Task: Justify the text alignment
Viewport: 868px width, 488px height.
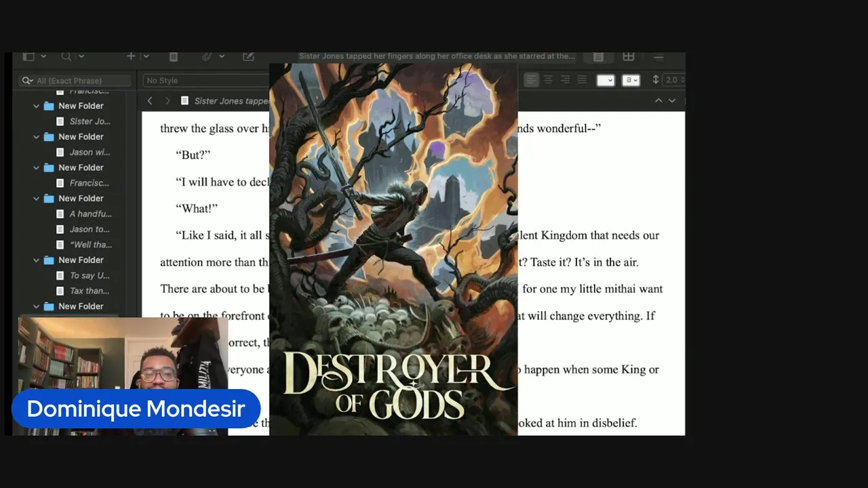Action: coord(582,80)
